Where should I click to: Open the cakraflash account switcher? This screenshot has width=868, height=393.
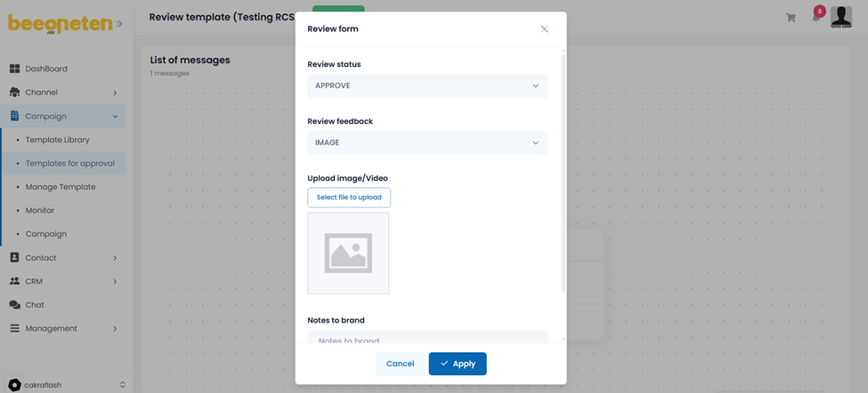[x=67, y=385]
